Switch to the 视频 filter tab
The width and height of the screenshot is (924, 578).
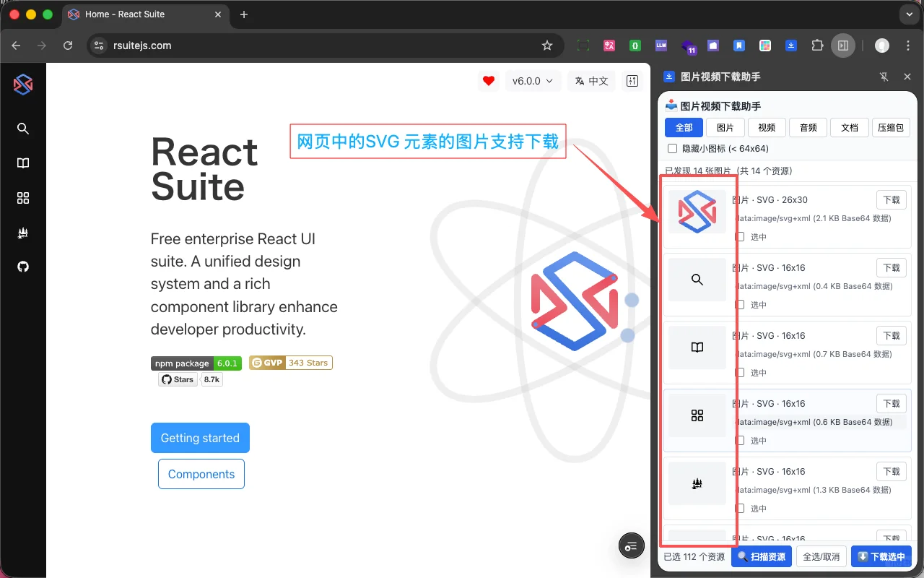[767, 127]
